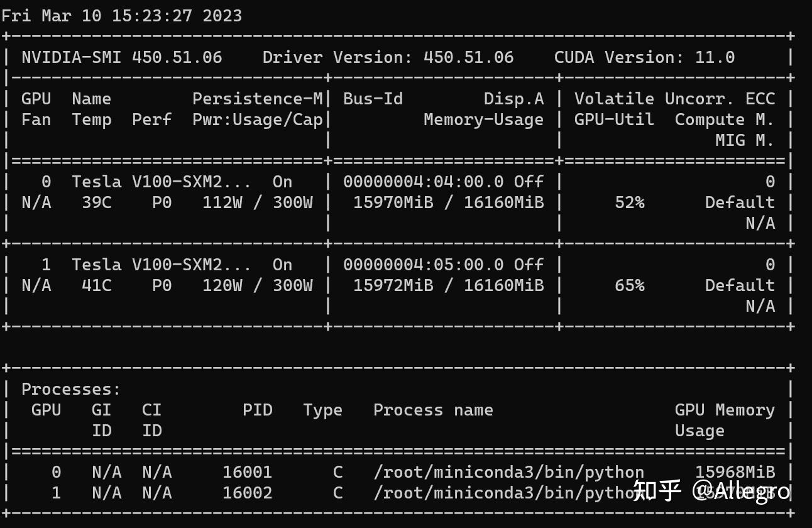Select GPU 0 temperature reading 39C
This screenshot has height=528, width=812.
(x=96, y=202)
